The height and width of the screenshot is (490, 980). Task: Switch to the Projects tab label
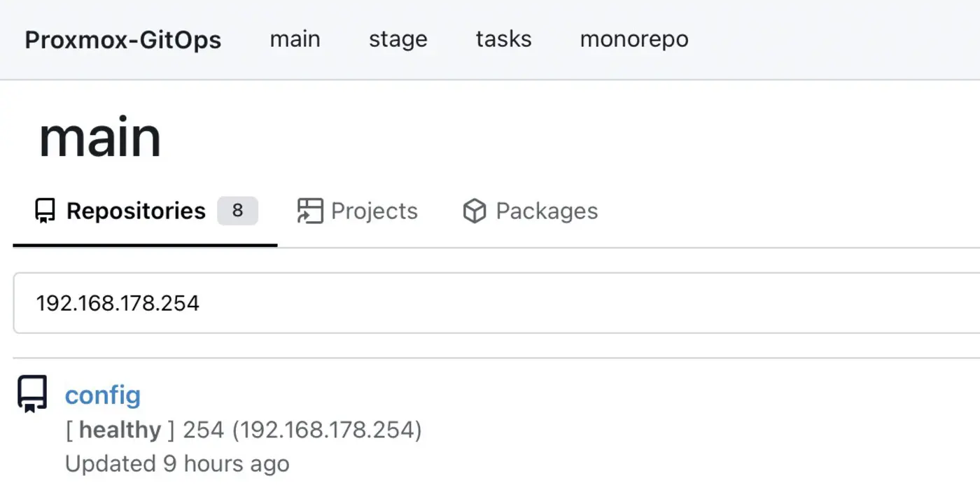click(374, 211)
